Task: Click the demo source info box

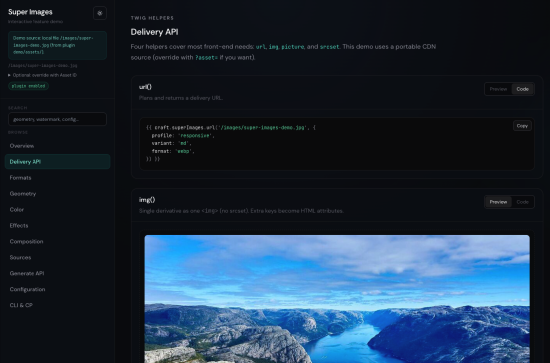Action: pos(58,45)
